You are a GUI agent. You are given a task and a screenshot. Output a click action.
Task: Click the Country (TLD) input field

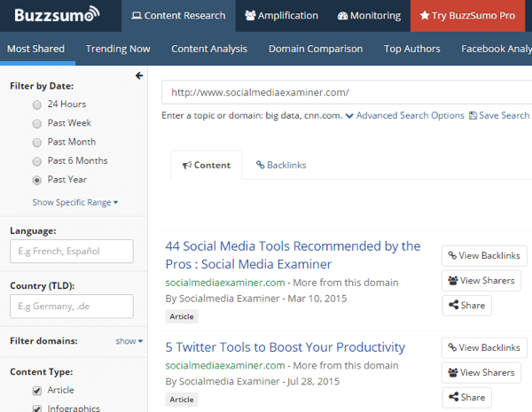tap(72, 307)
